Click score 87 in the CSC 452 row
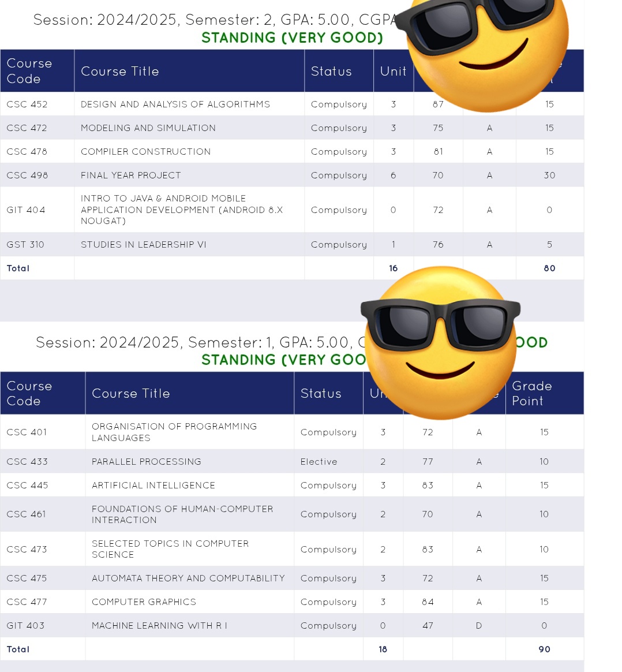The width and height of the screenshot is (622, 672). pos(438,104)
